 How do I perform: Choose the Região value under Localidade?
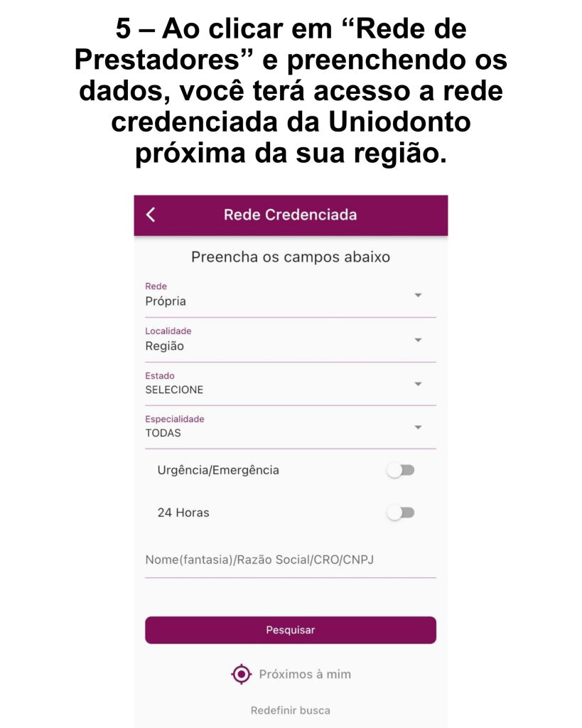point(165,346)
